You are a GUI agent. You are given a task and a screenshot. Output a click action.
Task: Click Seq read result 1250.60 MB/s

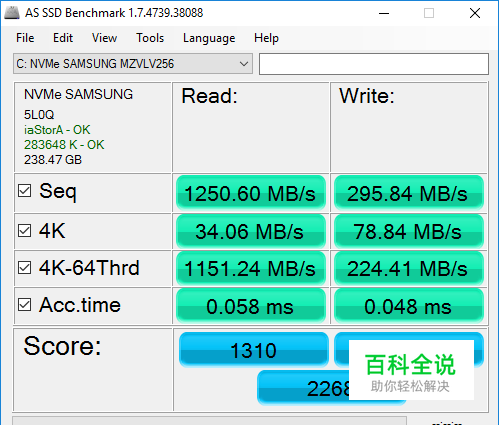click(251, 193)
